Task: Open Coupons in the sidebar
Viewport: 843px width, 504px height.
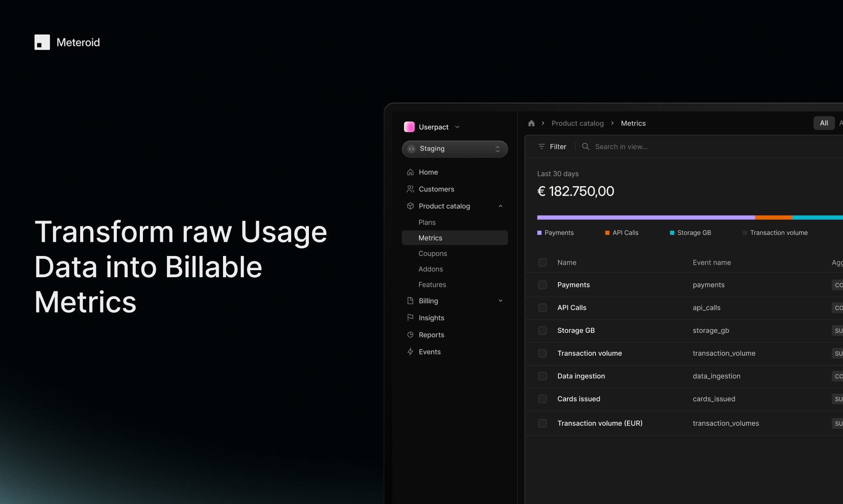Action: coord(433,253)
